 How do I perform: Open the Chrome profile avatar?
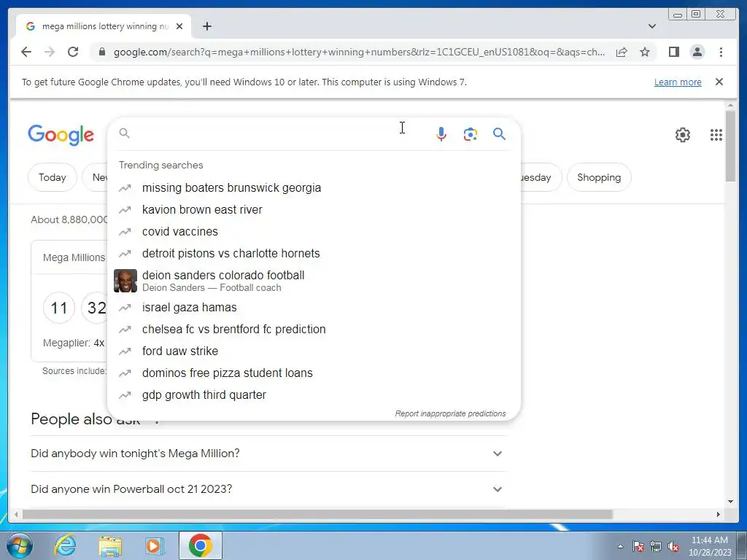697,52
